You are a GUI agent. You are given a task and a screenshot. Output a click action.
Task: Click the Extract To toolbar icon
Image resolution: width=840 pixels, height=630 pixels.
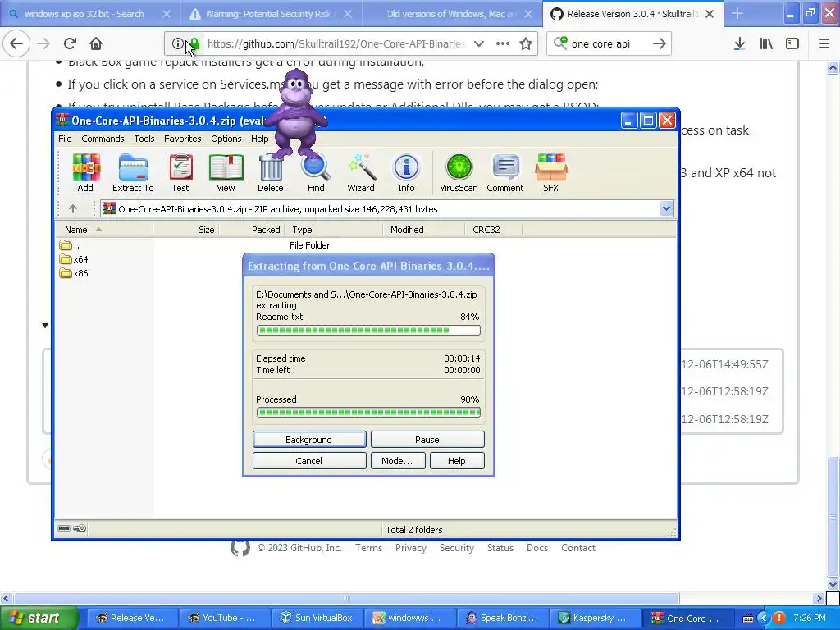click(133, 172)
